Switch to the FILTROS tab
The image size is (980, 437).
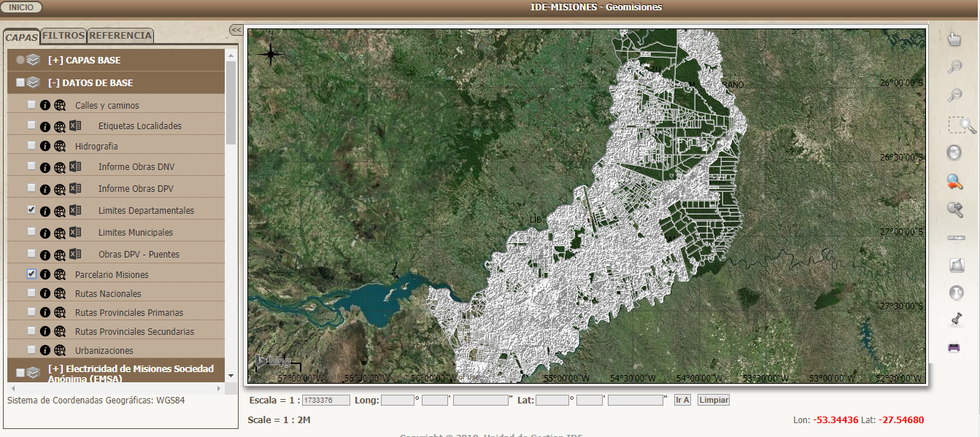[x=63, y=35]
